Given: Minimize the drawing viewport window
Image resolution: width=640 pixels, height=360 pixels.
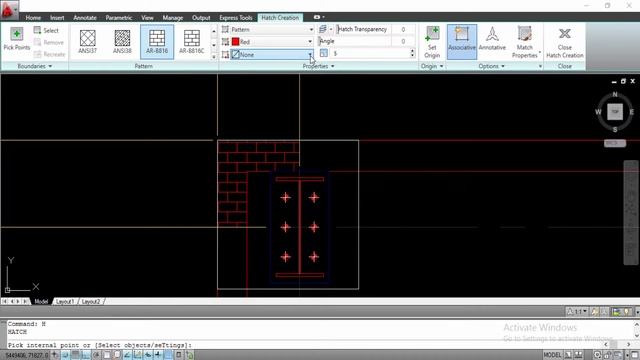Looking at the screenshot, I should tap(614, 82).
